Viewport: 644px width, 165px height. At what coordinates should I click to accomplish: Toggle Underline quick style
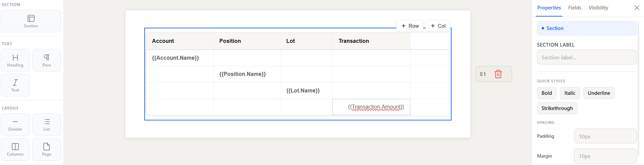[599, 93]
